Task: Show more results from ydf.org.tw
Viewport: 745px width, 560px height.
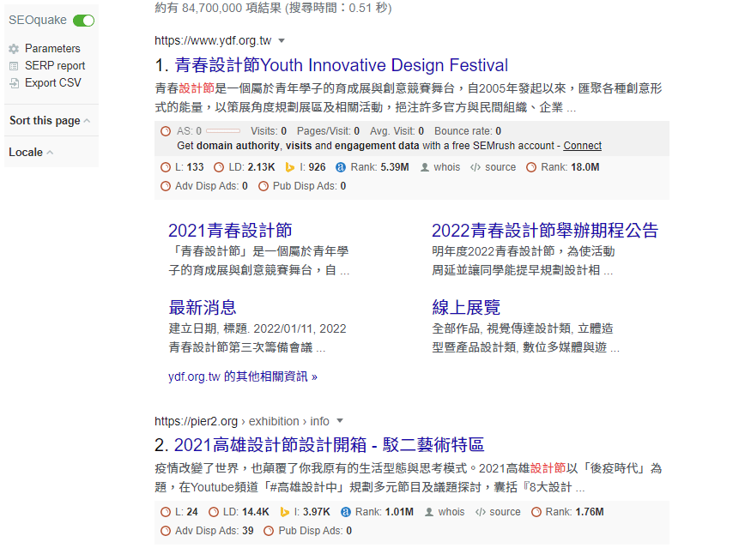Action: click(243, 376)
